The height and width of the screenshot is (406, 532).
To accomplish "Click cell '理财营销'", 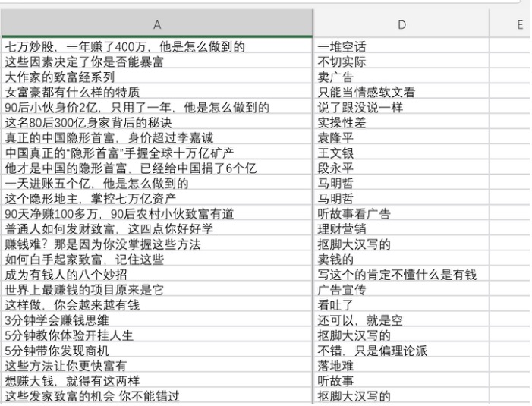I will click(x=401, y=228).
